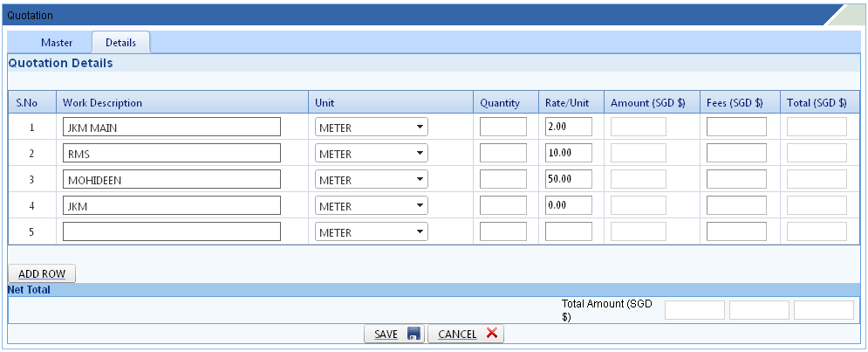Click Amount field in JKM MAIN row
868x352 pixels.
pos(639,127)
